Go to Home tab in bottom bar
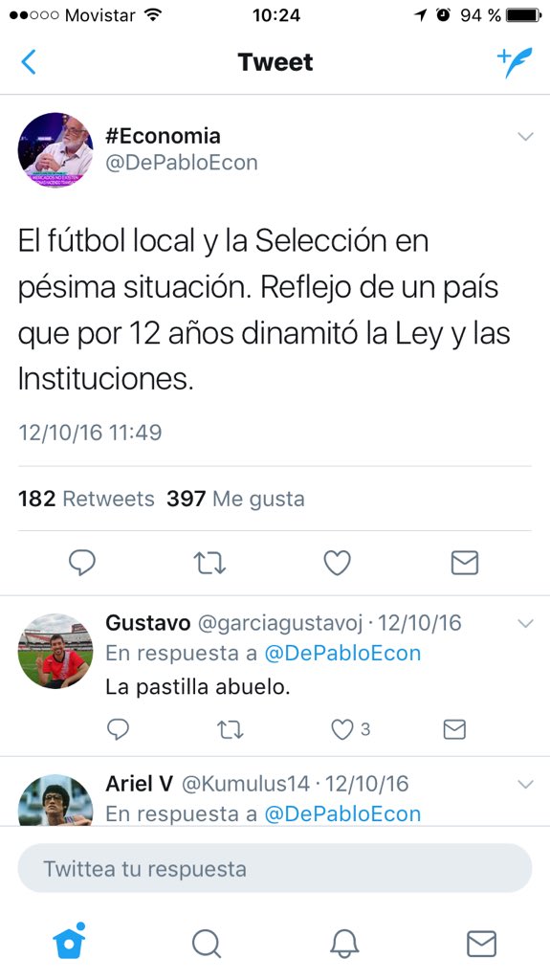 [x=69, y=942]
